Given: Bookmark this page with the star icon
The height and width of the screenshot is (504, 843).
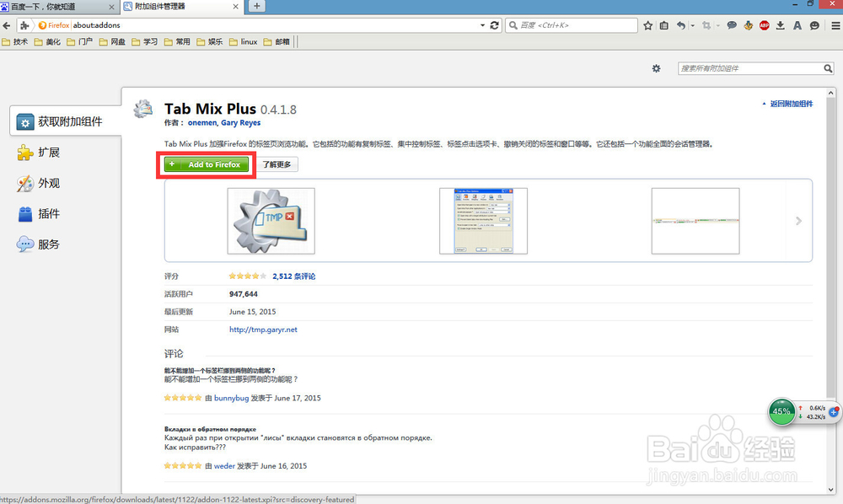Looking at the screenshot, I should [647, 25].
